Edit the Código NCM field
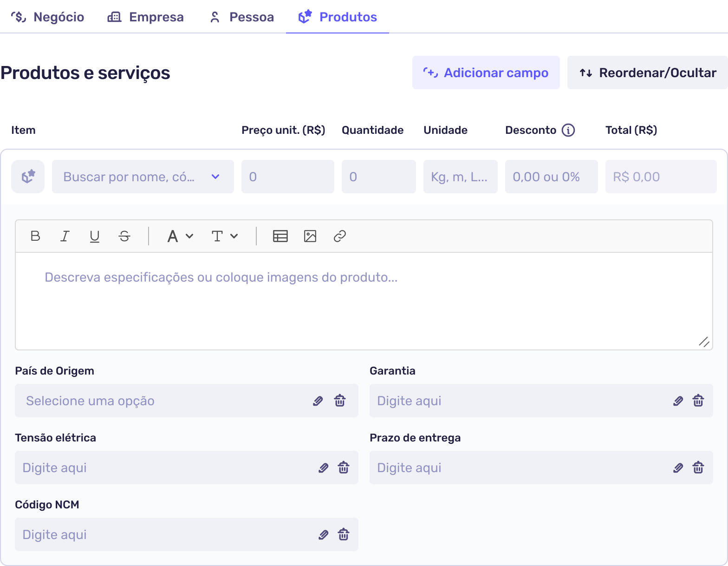The width and height of the screenshot is (728, 566). pyautogui.click(x=324, y=534)
